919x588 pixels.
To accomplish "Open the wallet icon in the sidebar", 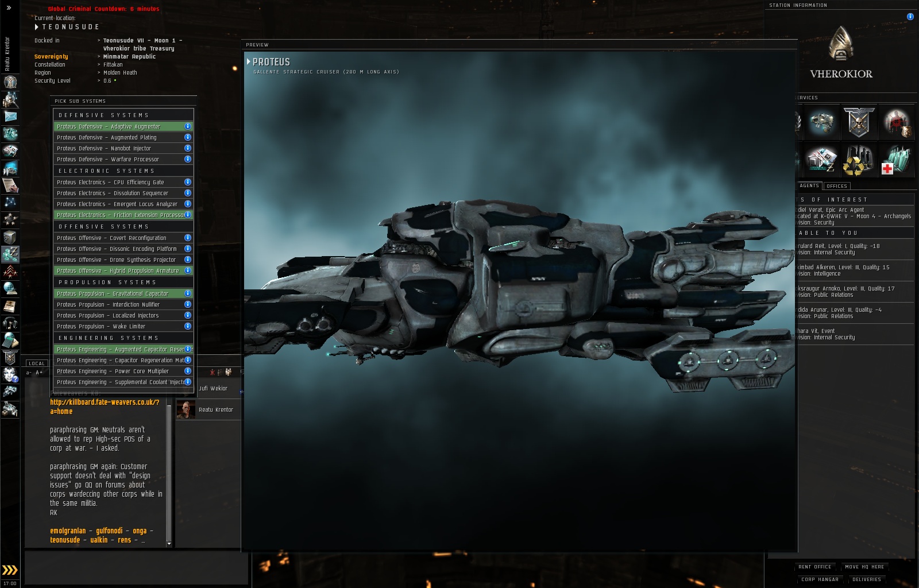I will tap(10, 254).
